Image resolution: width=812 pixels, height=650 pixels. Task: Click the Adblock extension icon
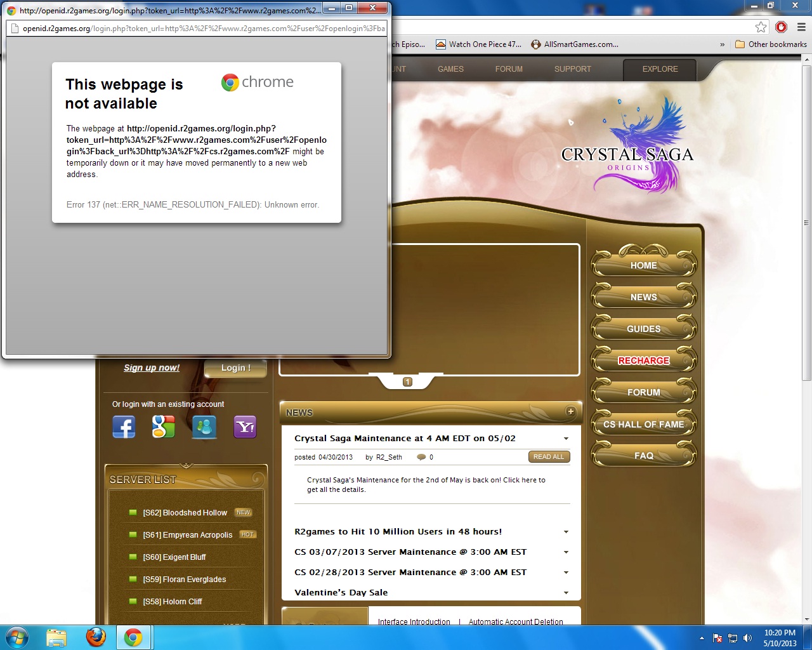[x=781, y=27]
